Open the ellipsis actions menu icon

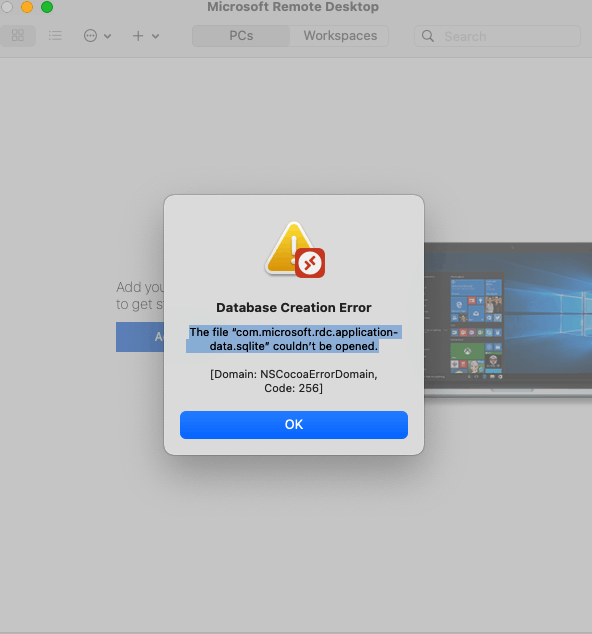[x=90, y=36]
